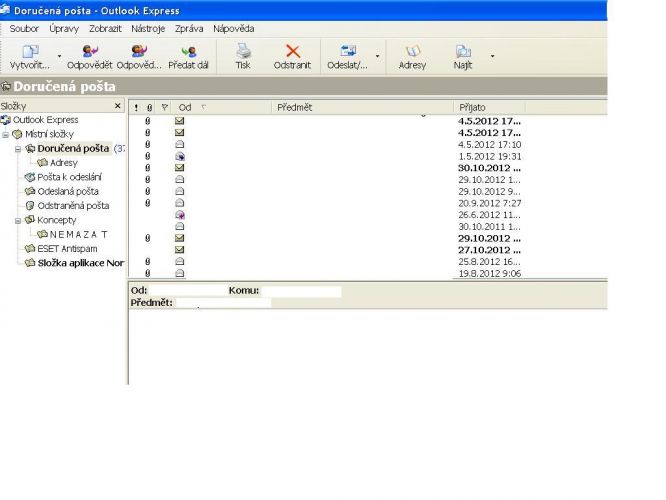Click envelope icon of message 4.5.2012 17:10
Viewport: 666px width, 500px height.
(180, 144)
